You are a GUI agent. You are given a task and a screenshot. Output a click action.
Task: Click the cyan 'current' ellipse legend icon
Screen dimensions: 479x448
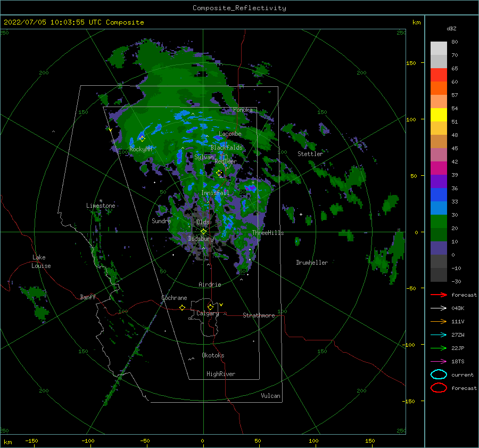[x=439, y=374]
